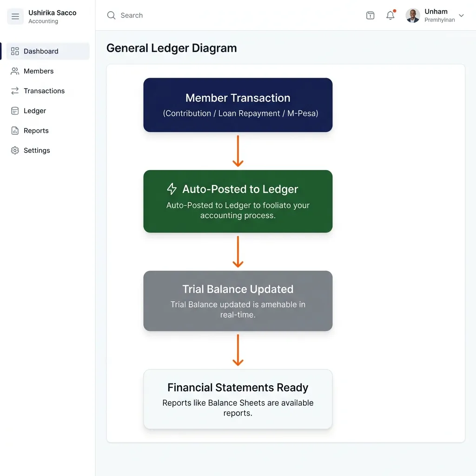This screenshot has height=476, width=476.
Task: Open the calendar icon in header
Action: click(x=370, y=15)
